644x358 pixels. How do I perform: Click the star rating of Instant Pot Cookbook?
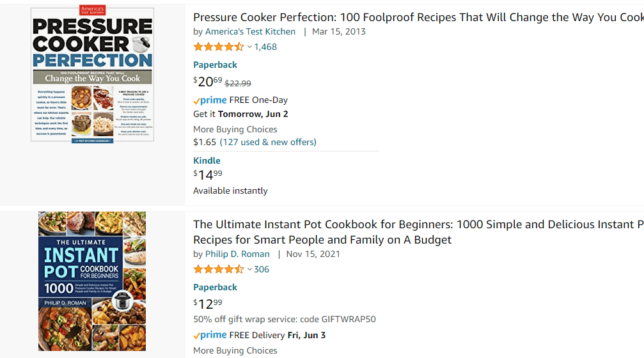(218, 269)
